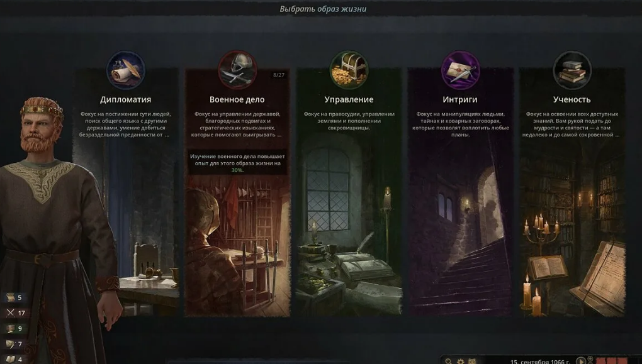The image size is (642, 364).
Task: Select the Intrigue letter and dagger icon
Action: tap(460, 70)
